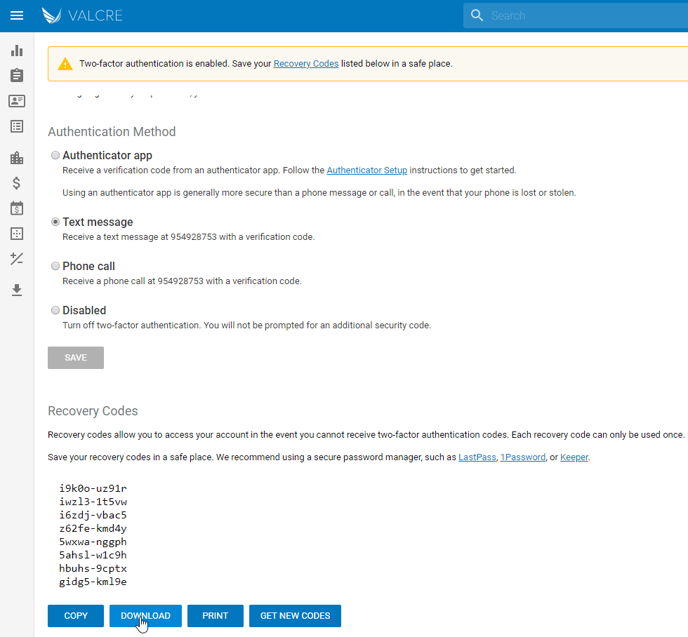This screenshot has width=688, height=637.
Task: Print the recovery codes
Action: pyautogui.click(x=215, y=616)
